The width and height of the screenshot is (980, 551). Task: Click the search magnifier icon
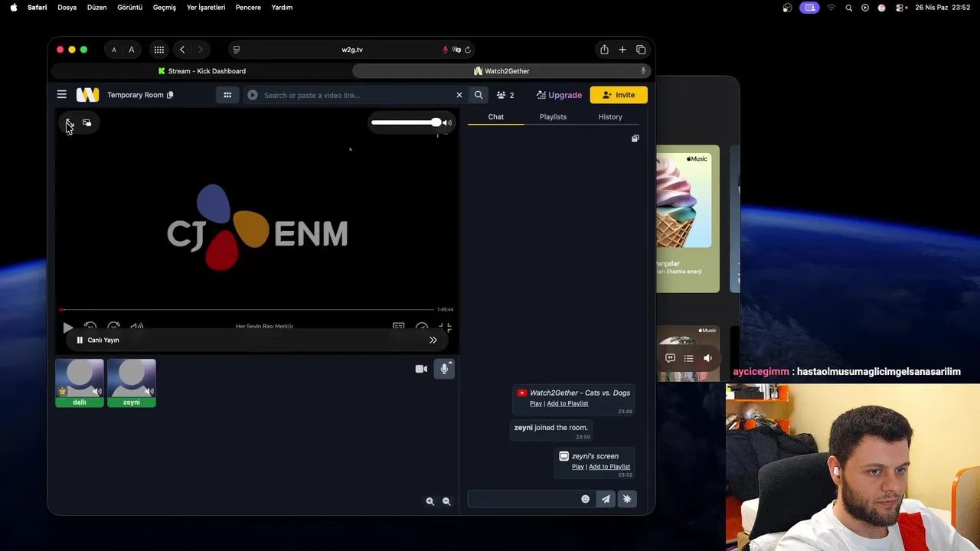(479, 95)
